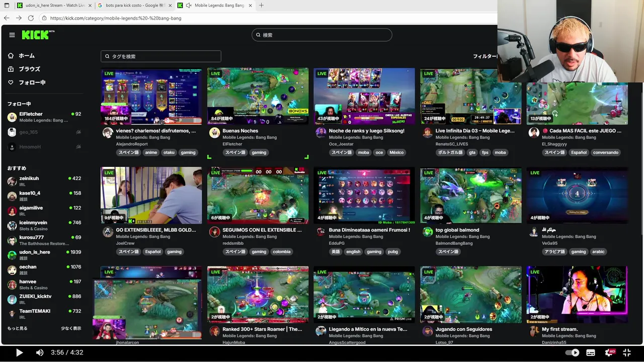Open the Ranked 300+ Stars Roamer stream title
644x362 pixels.
click(x=263, y=329)
